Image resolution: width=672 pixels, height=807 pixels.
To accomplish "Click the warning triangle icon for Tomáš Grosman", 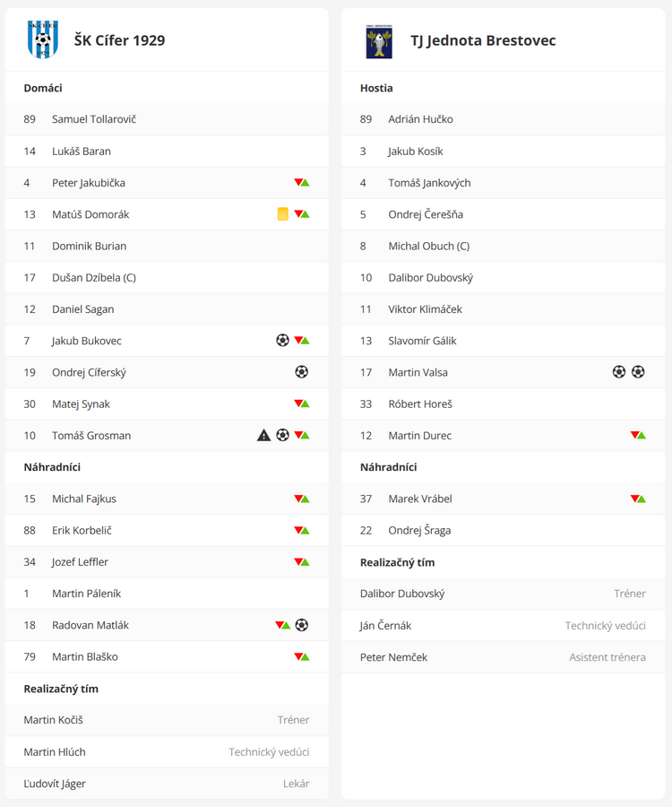I will tap(263, 436).
